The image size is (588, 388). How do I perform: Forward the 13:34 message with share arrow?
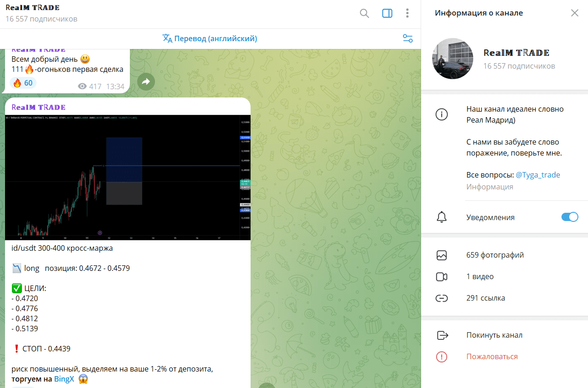point(146,82)
